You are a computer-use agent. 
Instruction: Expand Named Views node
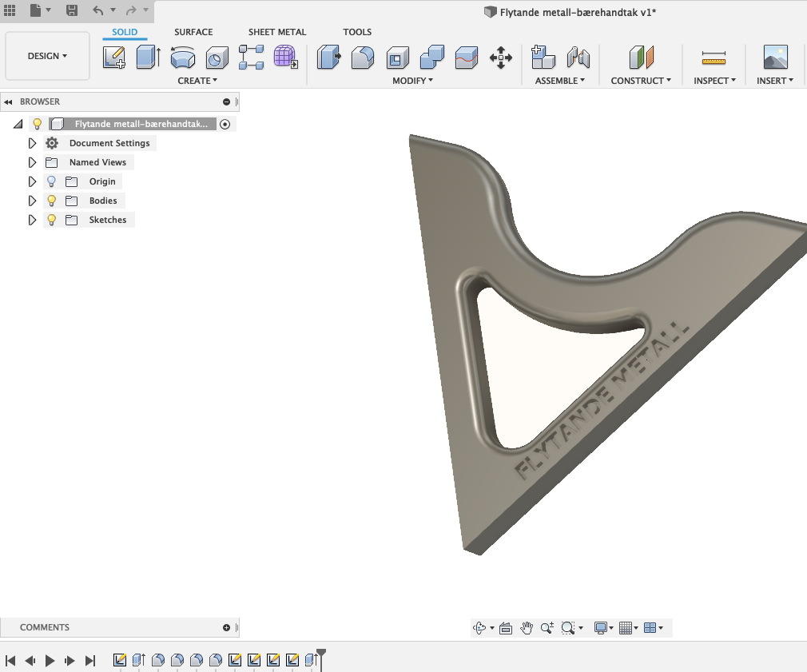(x=32, y=162)
